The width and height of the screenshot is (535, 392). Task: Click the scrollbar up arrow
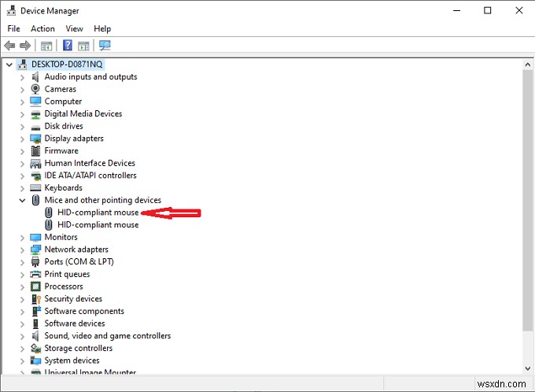[527, 65]
